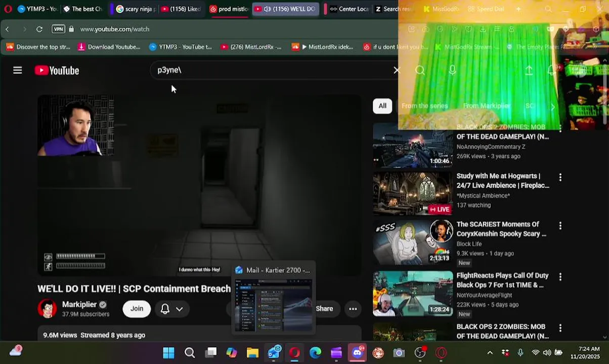609x364 pixels.
Task: Open the Download Youtube... bookmark
Action: (109, 47)
